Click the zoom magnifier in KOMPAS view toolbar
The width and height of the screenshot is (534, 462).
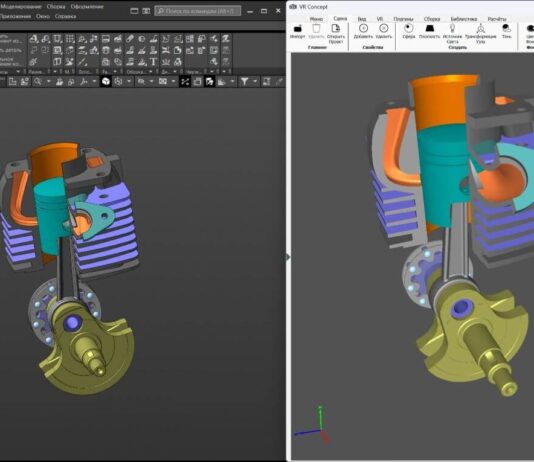tap(38, 81)
